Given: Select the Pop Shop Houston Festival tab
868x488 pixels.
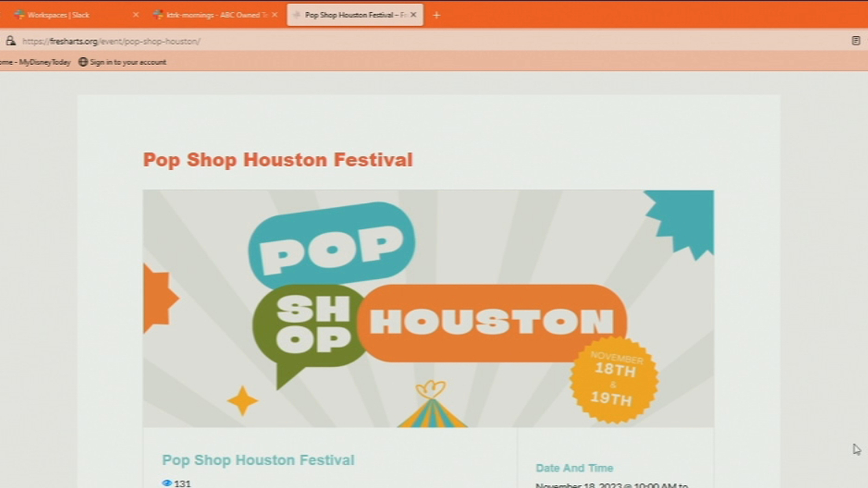Looking at the screenshot, I should click(353, 15).
